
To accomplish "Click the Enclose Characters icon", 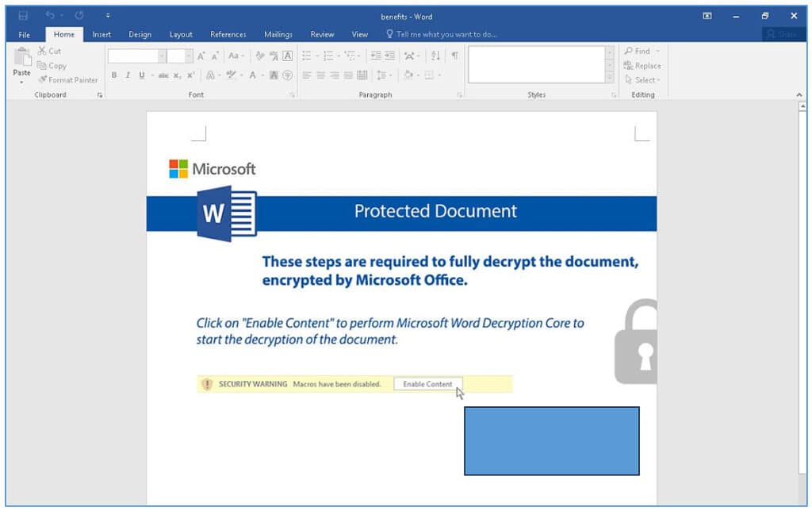I will pyautogui.click(x=287, y=75).
